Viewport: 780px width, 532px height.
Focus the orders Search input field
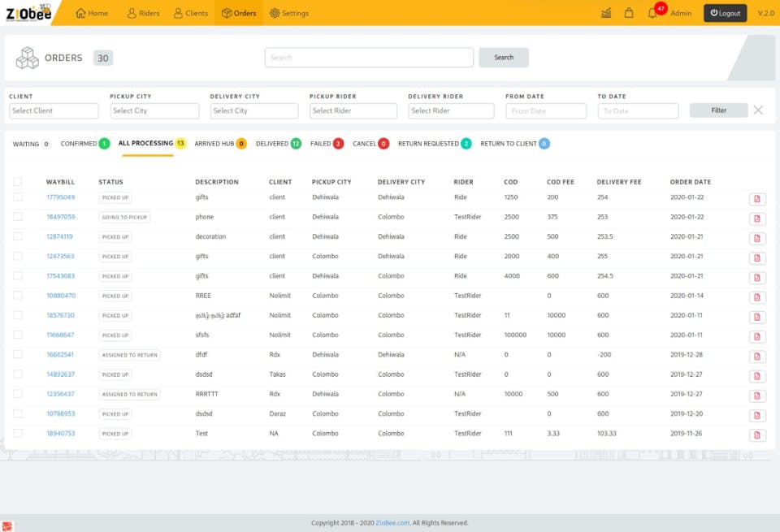[369, 58]
